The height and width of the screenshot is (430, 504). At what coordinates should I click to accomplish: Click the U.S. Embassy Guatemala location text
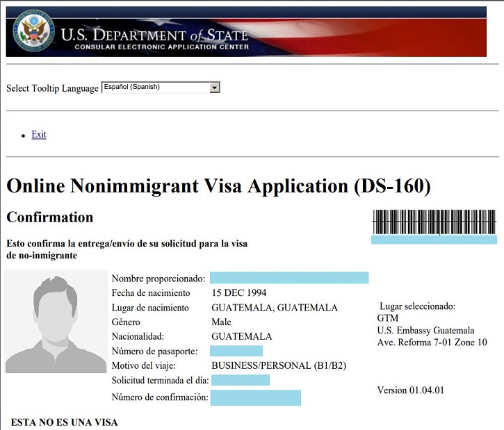425,331
